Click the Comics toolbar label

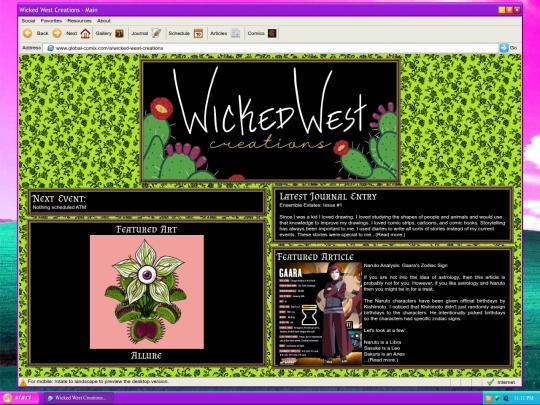[256, 33]
